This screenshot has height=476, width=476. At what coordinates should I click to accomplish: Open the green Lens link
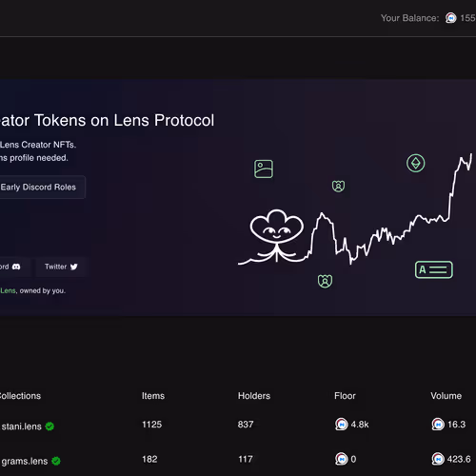8,290
